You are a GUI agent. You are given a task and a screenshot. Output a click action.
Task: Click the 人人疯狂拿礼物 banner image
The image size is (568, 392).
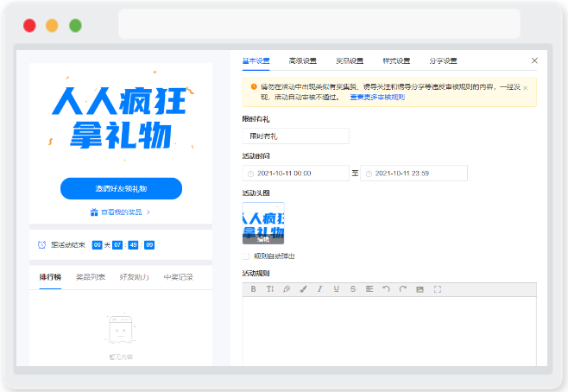(x=121, y=117)
